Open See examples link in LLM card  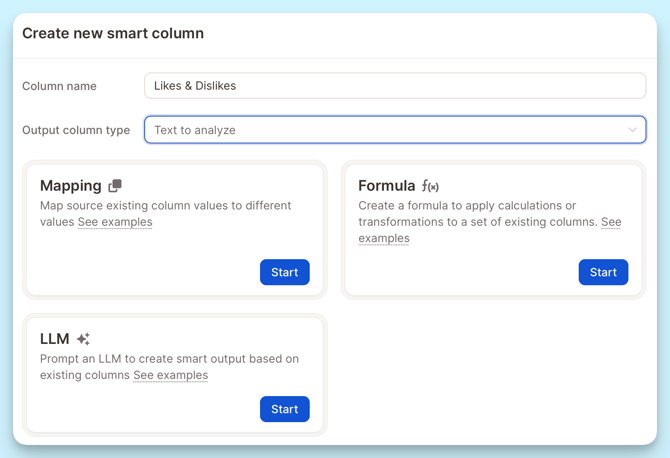point(170,375)
